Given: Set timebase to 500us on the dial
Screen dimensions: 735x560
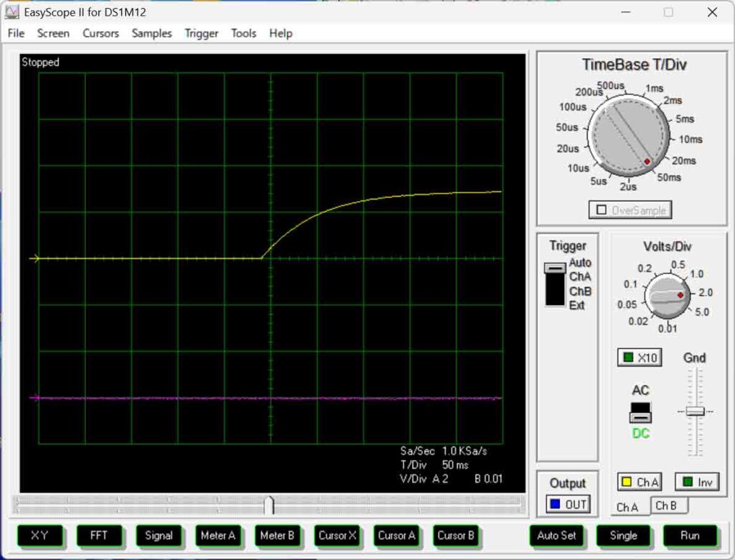Looking at the screenshot, I should point(611,86).
